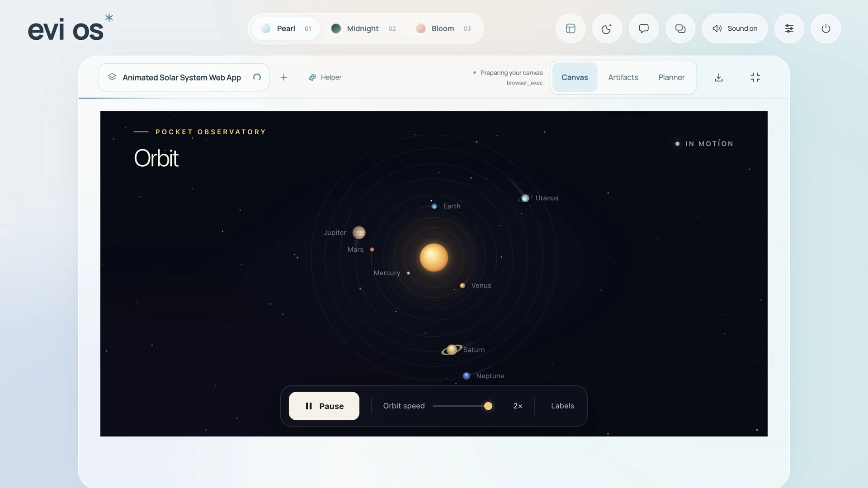This screenshot has width=868, height=488.
Task: Click the layers icon beside project title
Action: [x=112, y=77]
